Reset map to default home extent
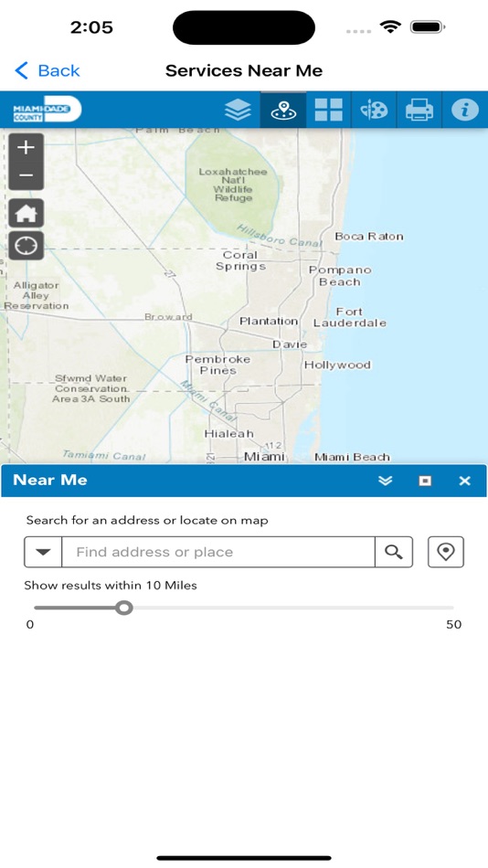The height and width of the screenshot is (868, 488). pos(26,213)
